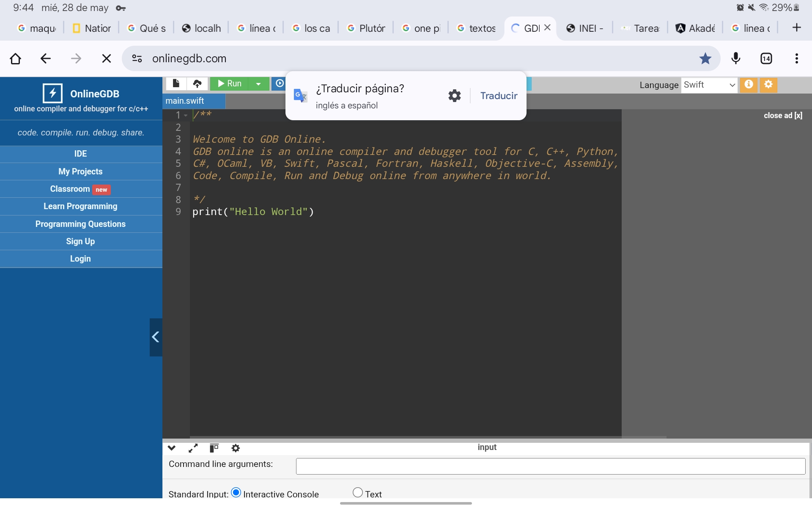This screenshot has height=508, width=812.
Task: Collapse the input panel with chevron
Action: coord(171,448)
